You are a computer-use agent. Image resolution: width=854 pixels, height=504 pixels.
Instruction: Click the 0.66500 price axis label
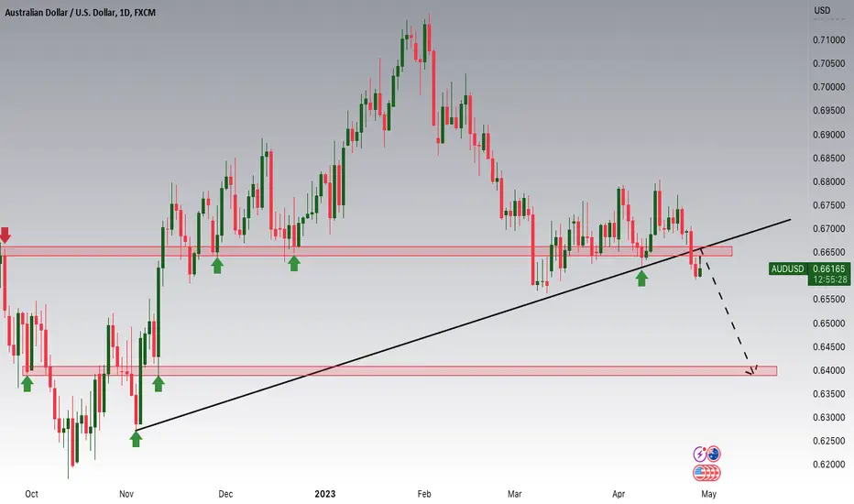click(829, 252)
